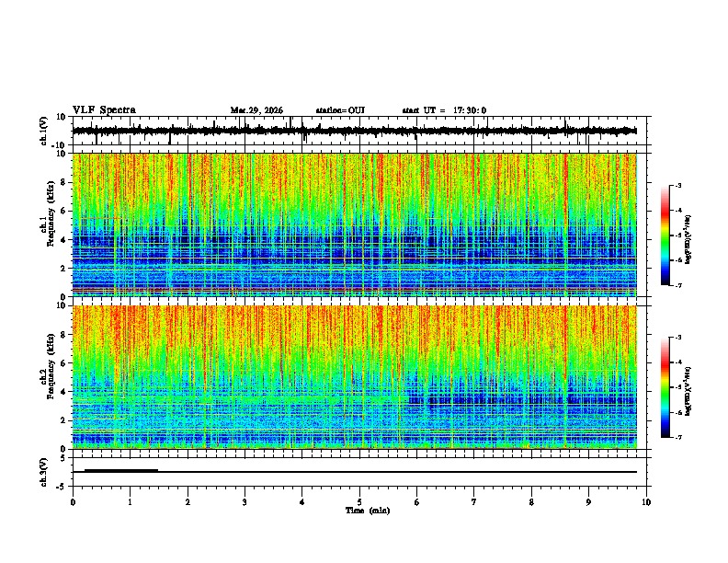The height and width of the screenshot is (563, 728).
Task: Click the ch.1 "Frequency (kHz)" axis label
Action: point(51,214)
